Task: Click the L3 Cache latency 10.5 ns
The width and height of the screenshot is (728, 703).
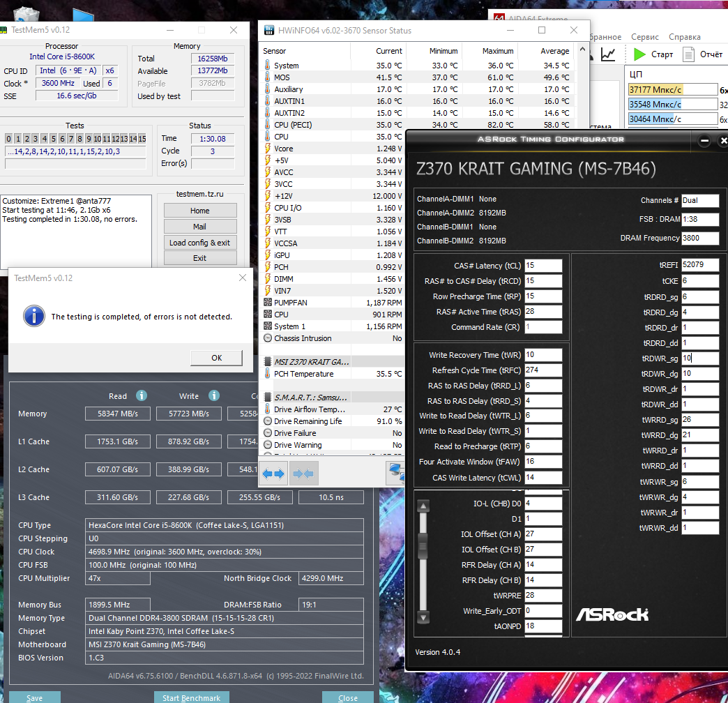Action: pos(331,497)
